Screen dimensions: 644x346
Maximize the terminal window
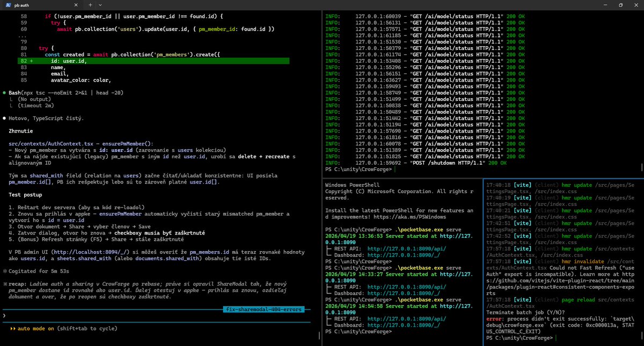[x=620, y=4]
